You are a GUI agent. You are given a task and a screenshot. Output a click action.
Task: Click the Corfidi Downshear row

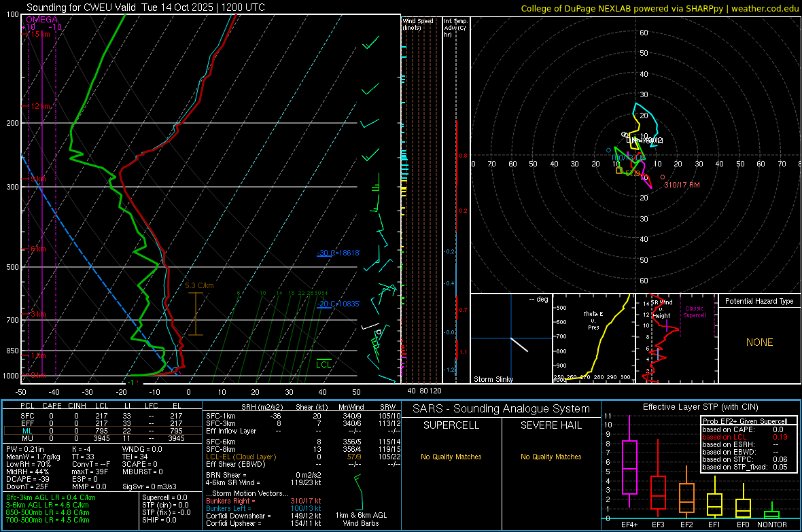pyautogui.click(x=264, y=516)
